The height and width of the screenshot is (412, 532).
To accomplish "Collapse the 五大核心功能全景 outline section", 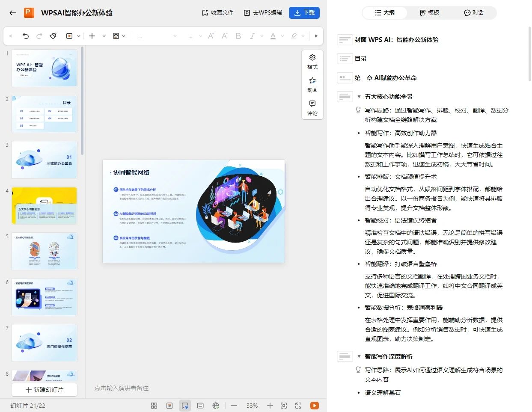I will pos(359,97).
